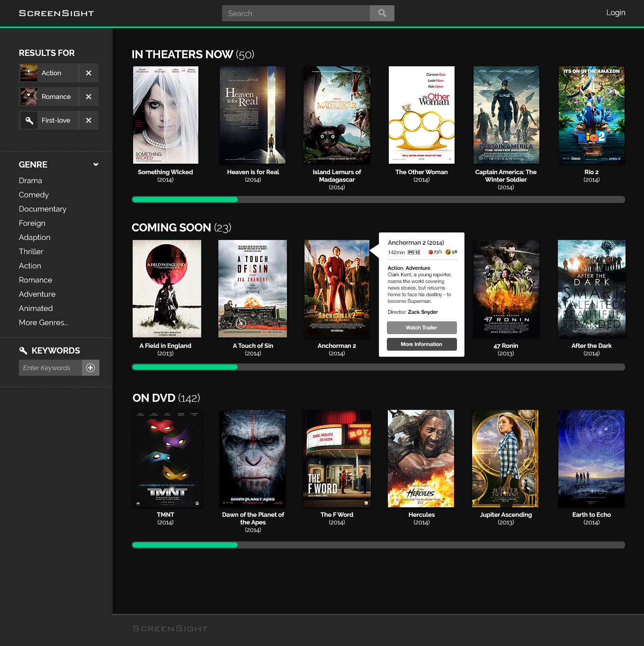Select the Documentary genre
The height and width of the screenshot is (646, 644).
43,209
